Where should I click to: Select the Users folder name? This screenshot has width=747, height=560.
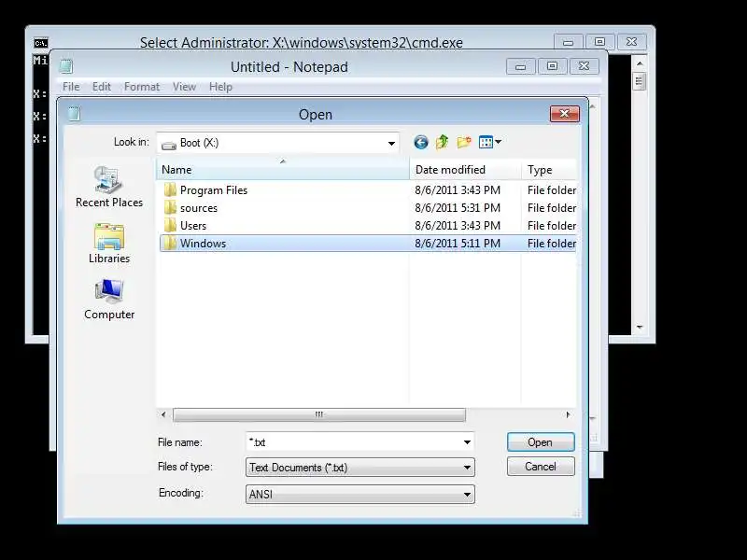pos(193,225)
